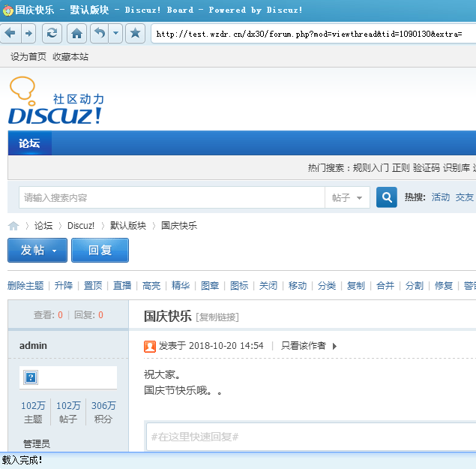Click 图标 moderation option
476x469 pixels.
click(239, 286)
